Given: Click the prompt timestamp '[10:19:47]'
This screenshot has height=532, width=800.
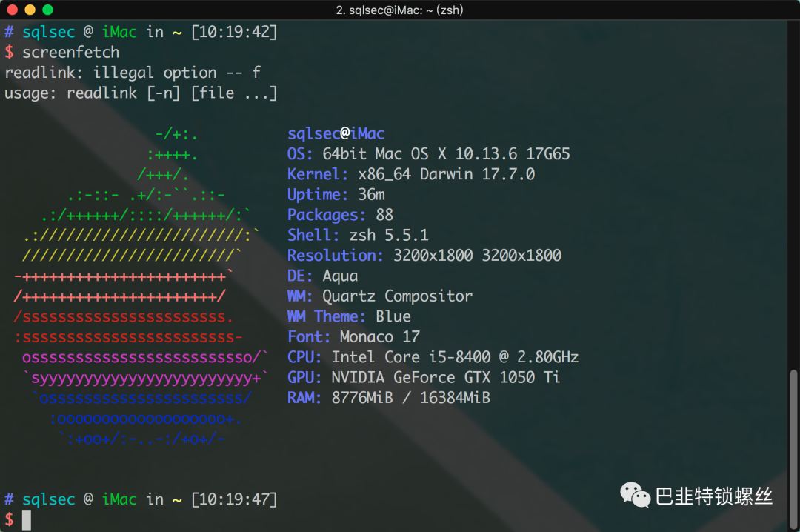Looking at the screenshot, I should (x=234, y=499).
